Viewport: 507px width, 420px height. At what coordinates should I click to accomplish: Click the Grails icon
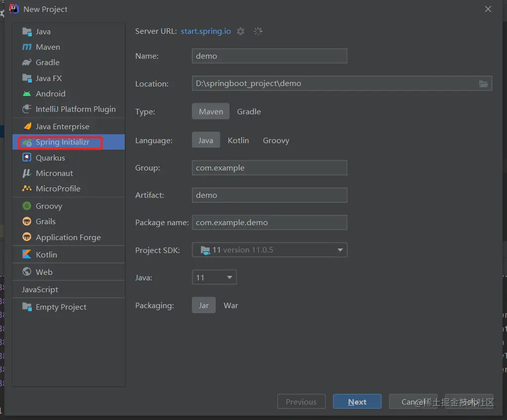(27, 221)
